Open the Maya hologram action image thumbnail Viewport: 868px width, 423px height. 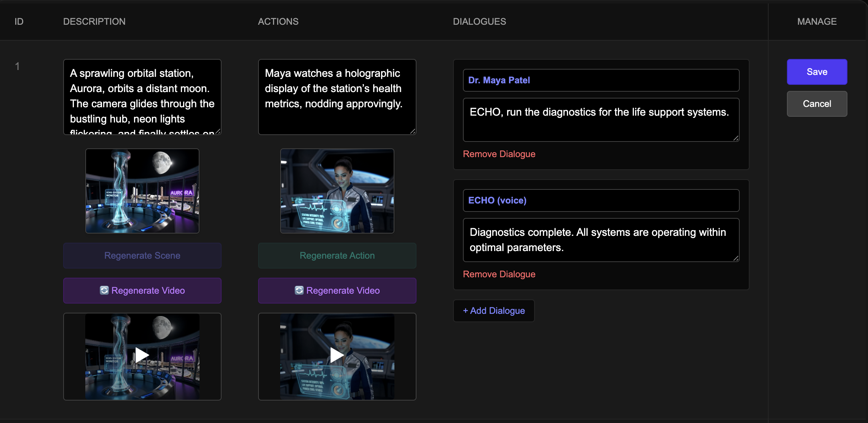click(337, 191)
